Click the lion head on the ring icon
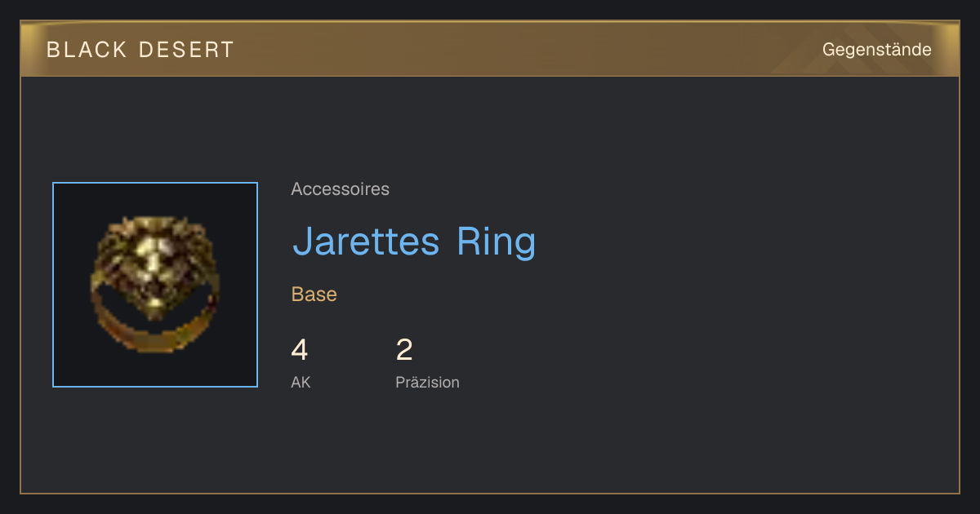The image size is (980, 514). pos(155,265)
